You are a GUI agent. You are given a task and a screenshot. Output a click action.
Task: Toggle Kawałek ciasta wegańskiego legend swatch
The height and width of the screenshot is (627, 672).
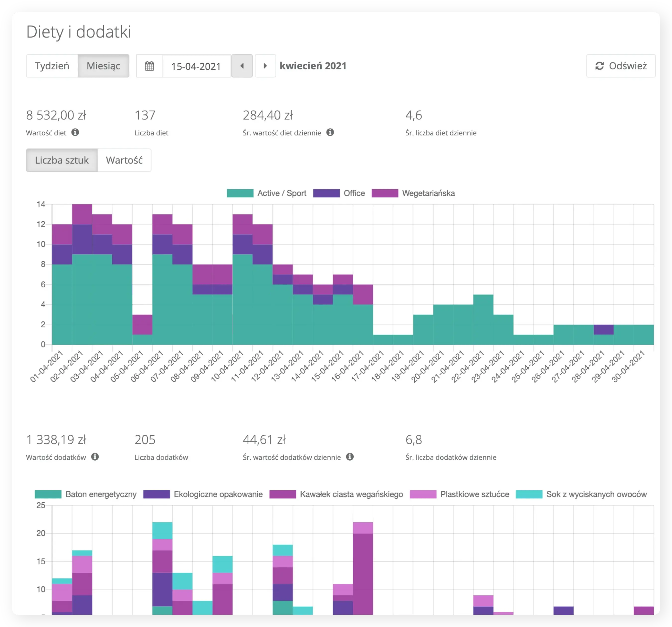pos(282,494)
